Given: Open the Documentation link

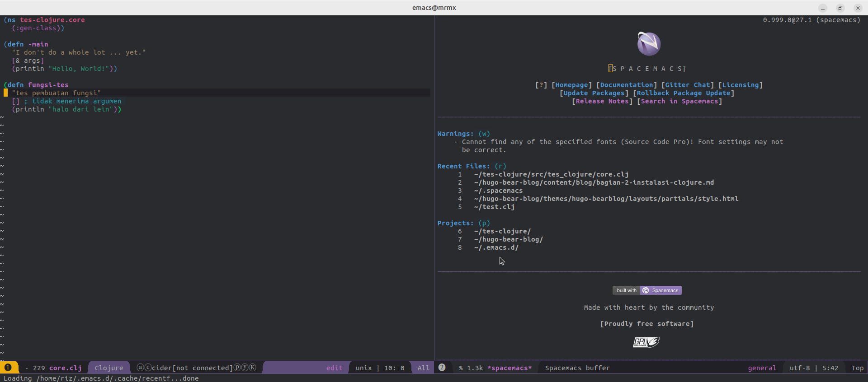Looking at the screenshot, I should (x=627, y=85).
